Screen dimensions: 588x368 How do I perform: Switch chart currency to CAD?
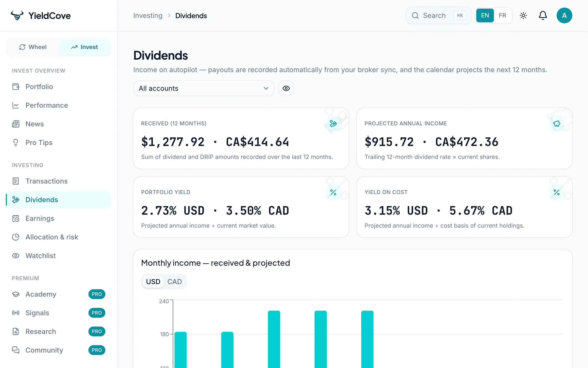[175, 282]
